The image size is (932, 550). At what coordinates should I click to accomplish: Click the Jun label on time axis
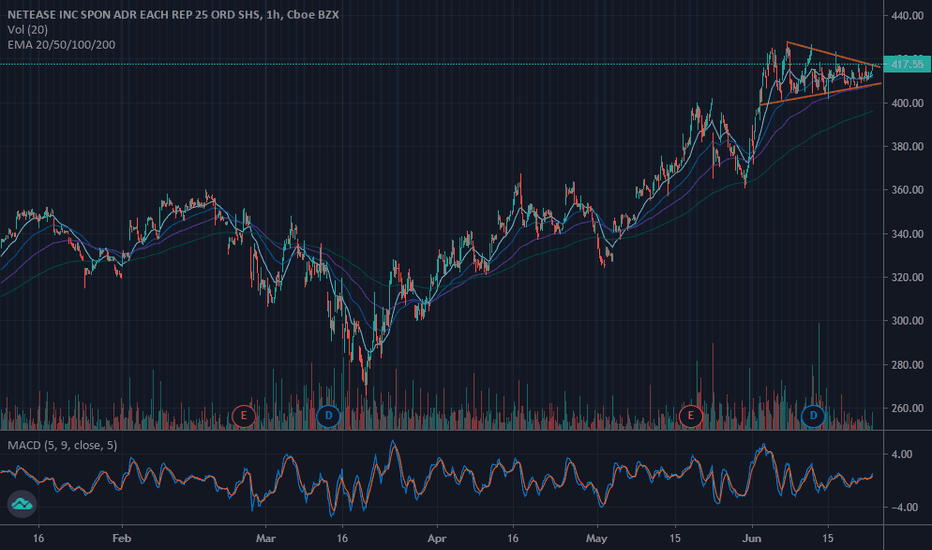(x=752, y=538)
